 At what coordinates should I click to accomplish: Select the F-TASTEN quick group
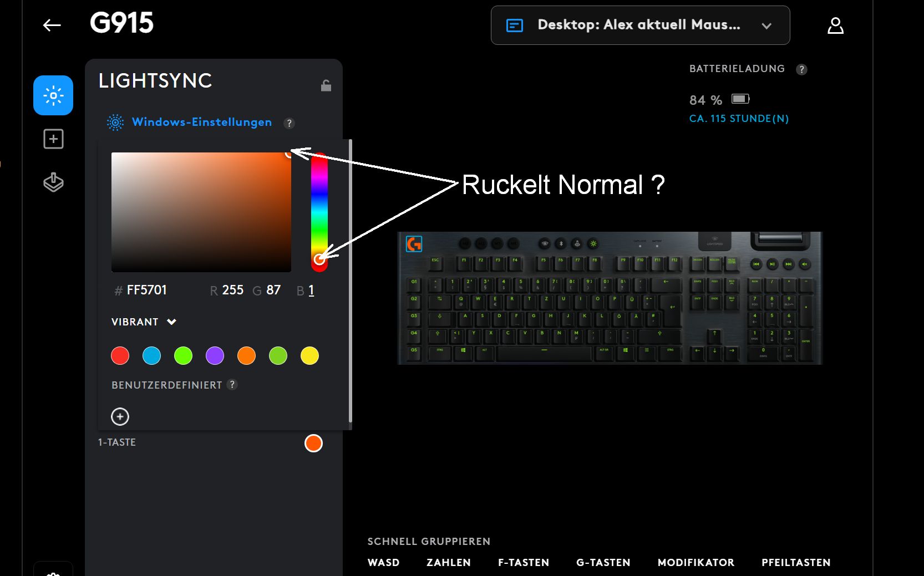tap(524, 562)
